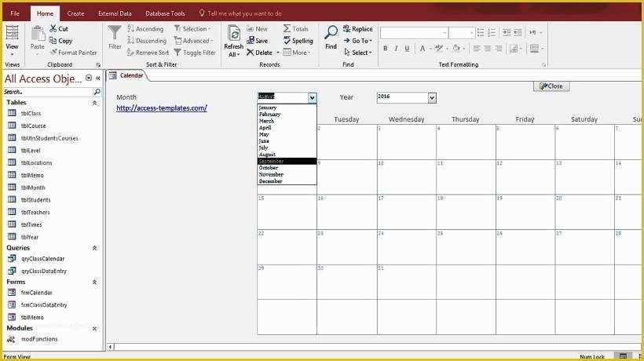Screen dimensions: 644x361
Task: Click the numbered list icon
Action: click(x=492, y=32)
